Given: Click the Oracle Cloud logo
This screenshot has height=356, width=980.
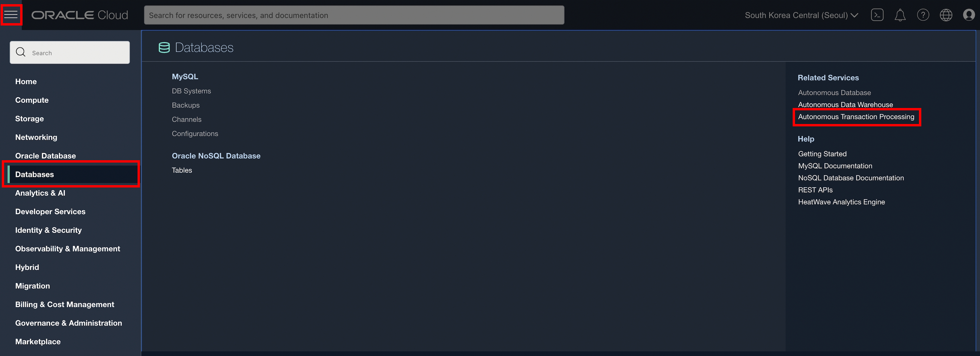Looking at the screenshot, I should click(79, 15).
